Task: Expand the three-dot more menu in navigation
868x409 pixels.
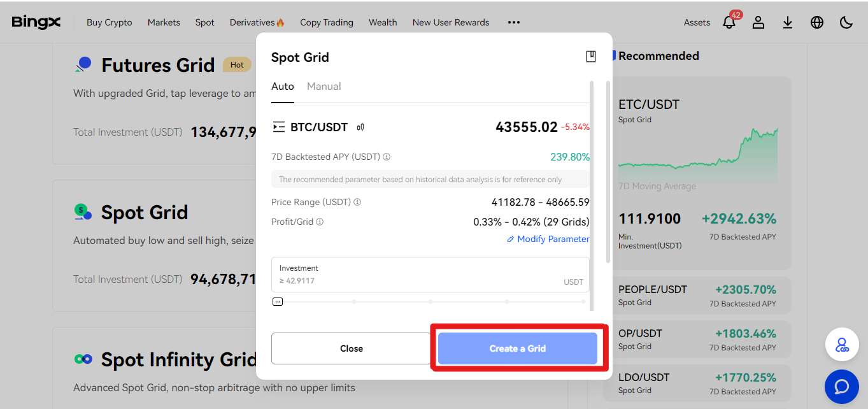Action: 514,22
